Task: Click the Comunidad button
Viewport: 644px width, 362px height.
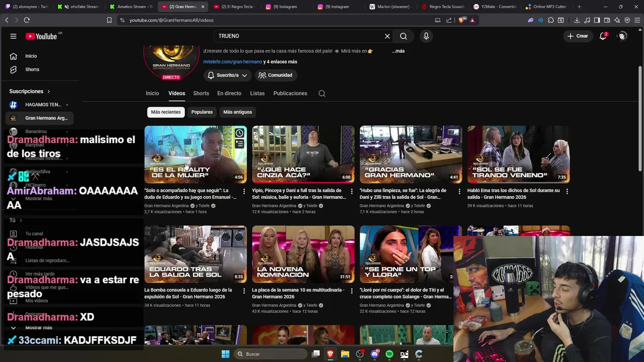Action: pyautogui.click(x=275, y=75)
